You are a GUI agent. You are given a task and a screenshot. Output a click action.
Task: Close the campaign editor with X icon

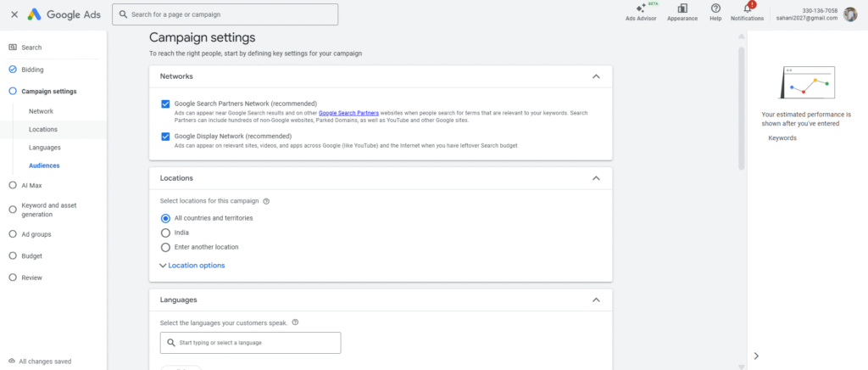14,14
